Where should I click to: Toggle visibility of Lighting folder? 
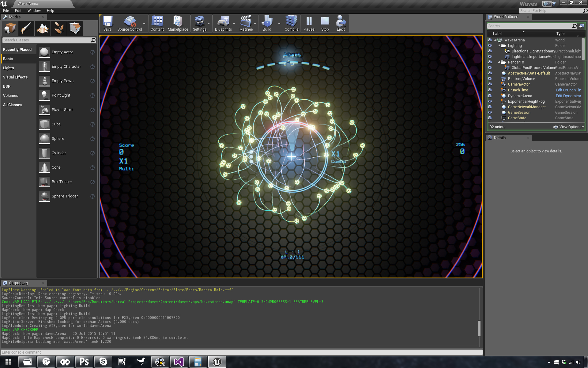click(x=490, y=46)
